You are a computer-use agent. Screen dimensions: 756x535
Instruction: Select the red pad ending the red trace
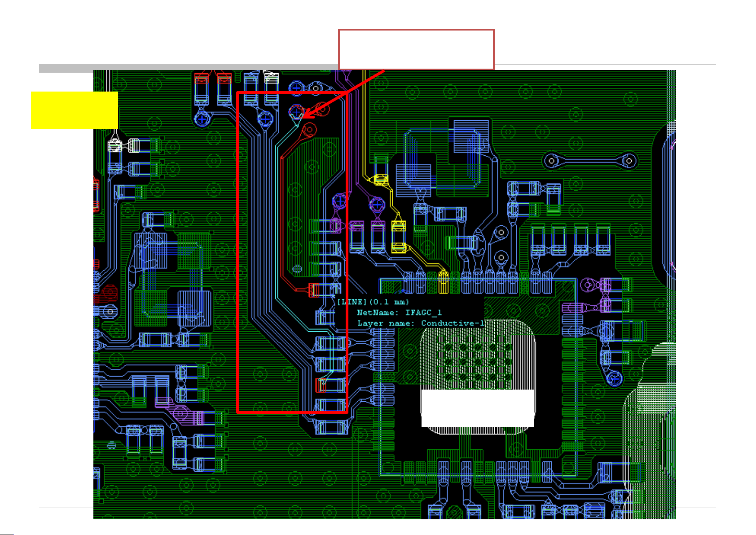click(314, 290)
